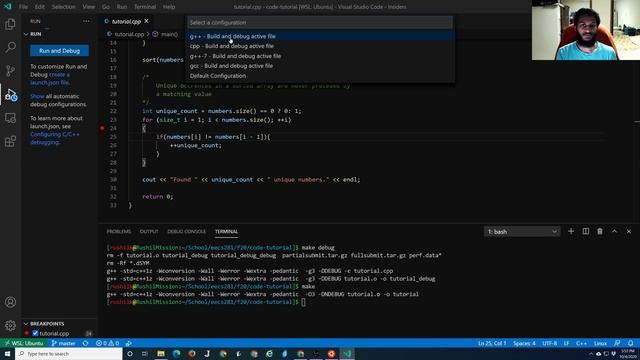Screen dimensions: 640x360
Task: Close the terminal panel
Action: pos(629,231)
